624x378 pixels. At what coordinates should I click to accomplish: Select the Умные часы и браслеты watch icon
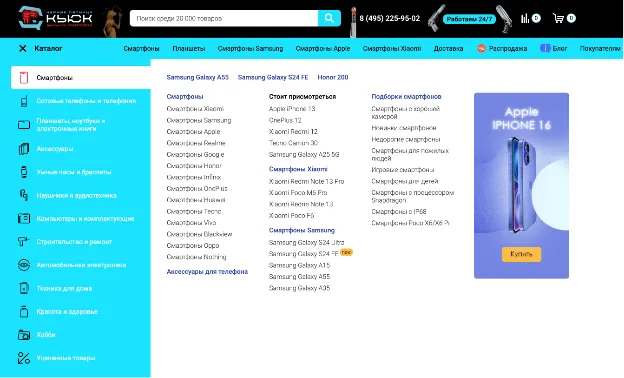coord(24,172)
